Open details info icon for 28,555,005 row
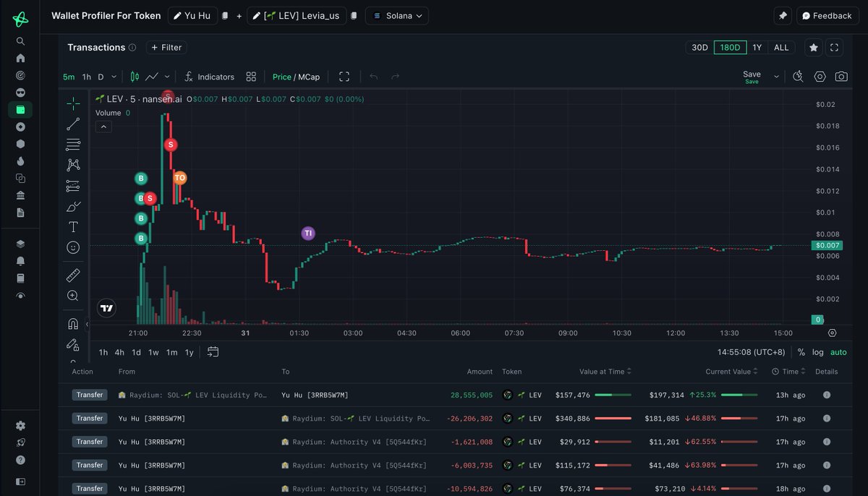 826,395
